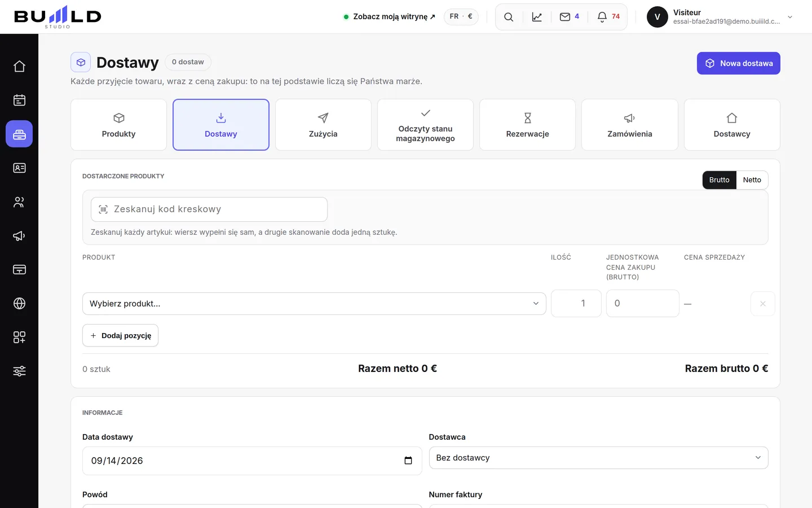
Task: Expand the Wybierz produkt dropdown
Action: pos(314,304)
